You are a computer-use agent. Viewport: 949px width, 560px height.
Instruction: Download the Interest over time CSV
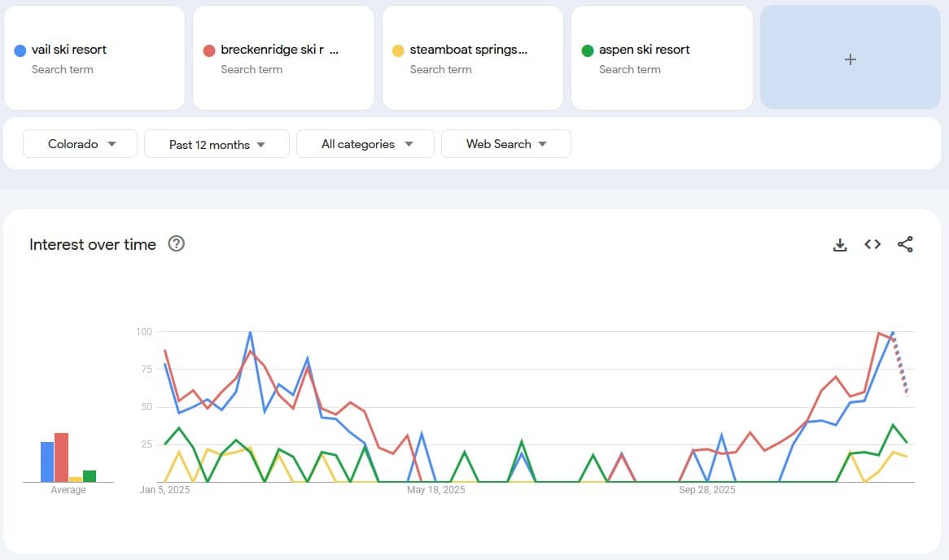point(840,244)
